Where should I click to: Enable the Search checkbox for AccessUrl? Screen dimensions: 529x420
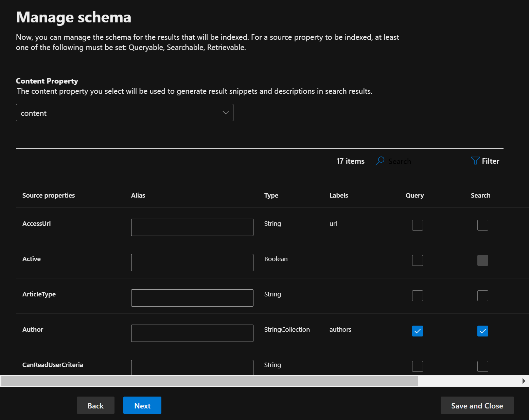(483, 225)
